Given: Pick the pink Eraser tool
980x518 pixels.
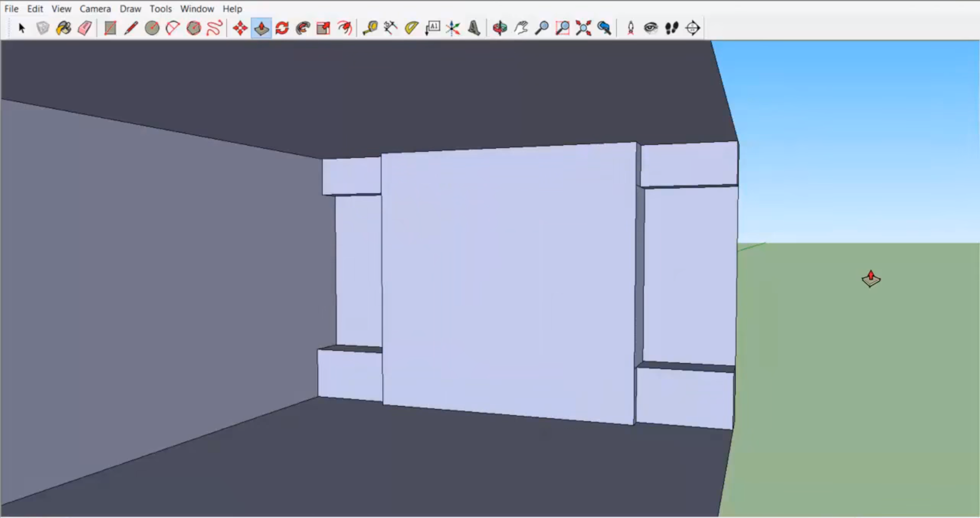Looking at the screenshot, I should click(85, 28).
